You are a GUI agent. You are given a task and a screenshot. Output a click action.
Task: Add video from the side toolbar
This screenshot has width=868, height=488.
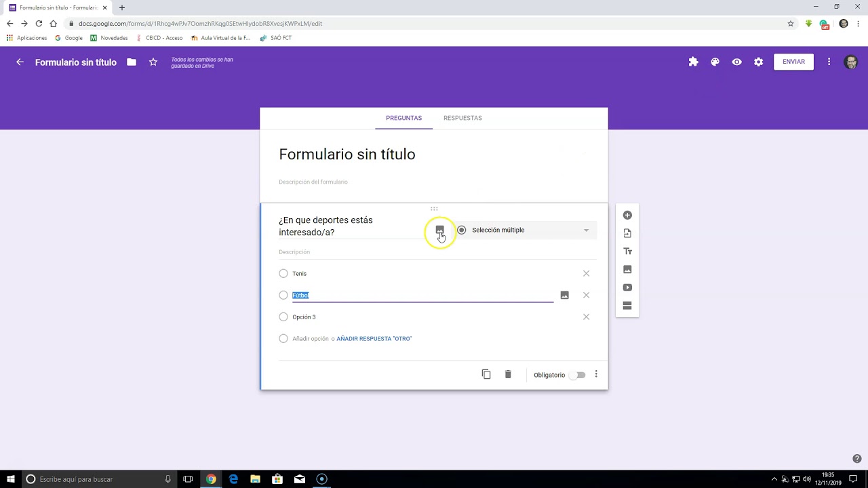(x=627, y=287)
